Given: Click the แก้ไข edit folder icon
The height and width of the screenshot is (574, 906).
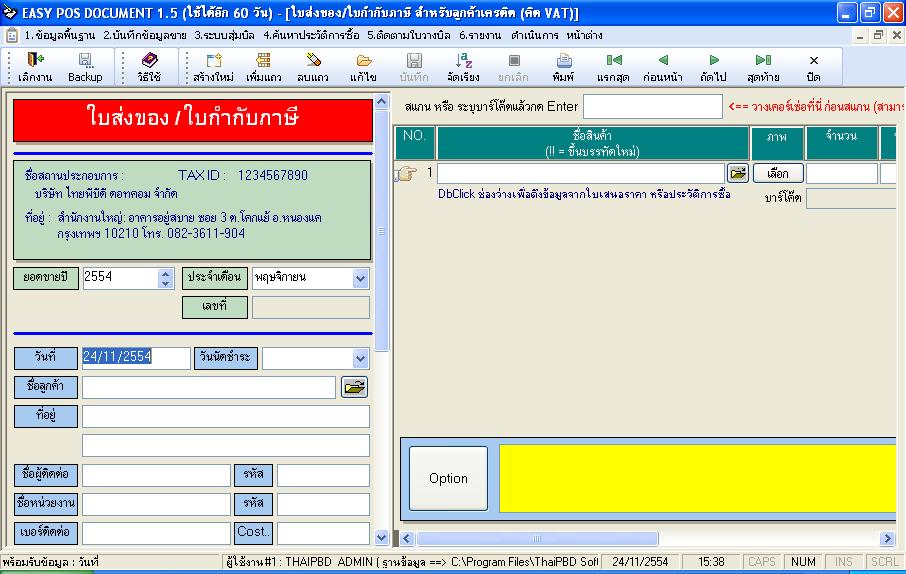Looking at the screenshot, I should [363, 67].
